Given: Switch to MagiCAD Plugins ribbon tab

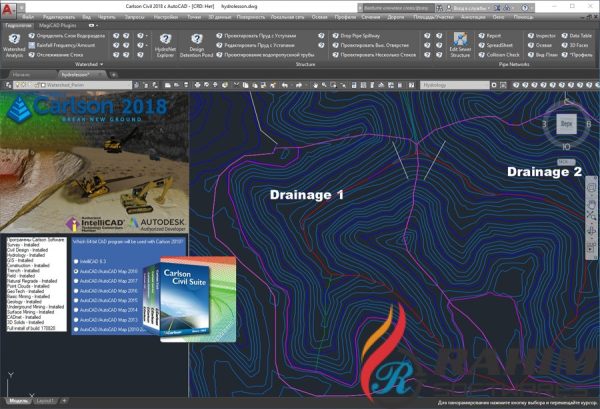Looking at the screenshot, I should point(58,25).
